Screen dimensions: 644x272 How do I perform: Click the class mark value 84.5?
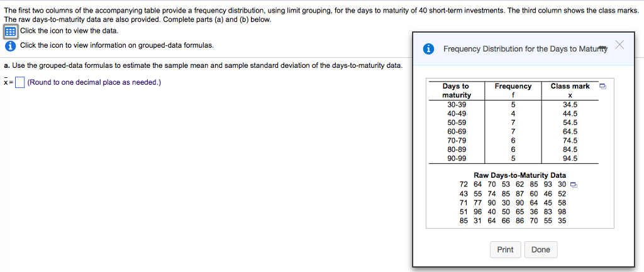(x=570, y=150)
